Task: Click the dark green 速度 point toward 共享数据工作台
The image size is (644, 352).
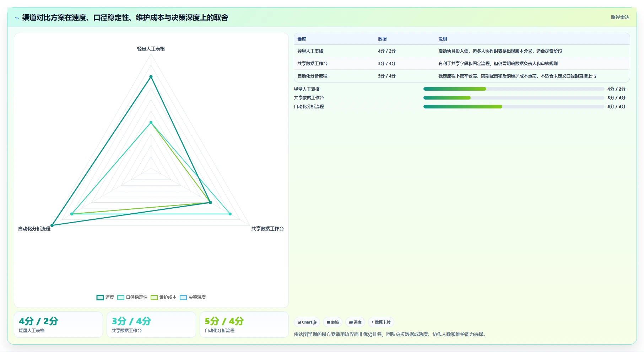Action: point(210,202)
